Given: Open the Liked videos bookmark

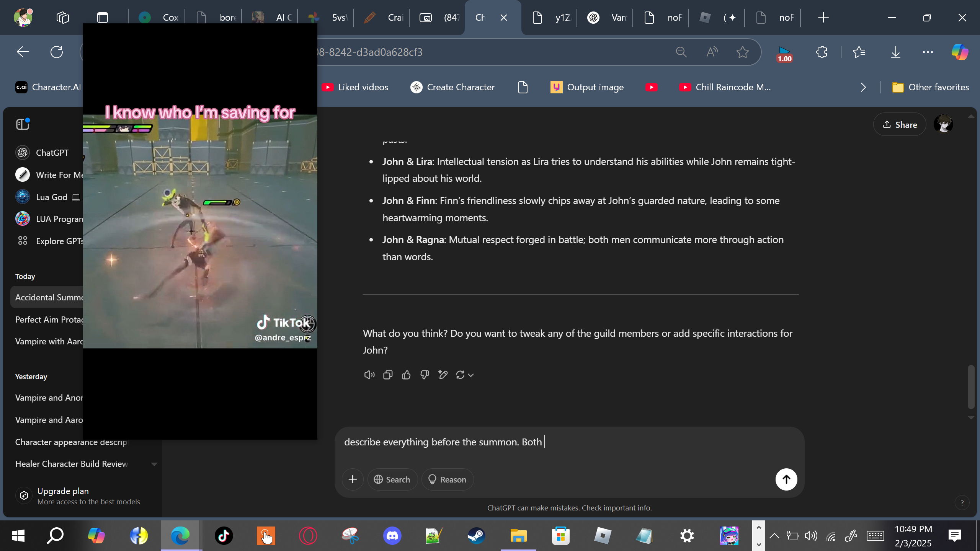Looking at the screenshot, I should [355, 87].
